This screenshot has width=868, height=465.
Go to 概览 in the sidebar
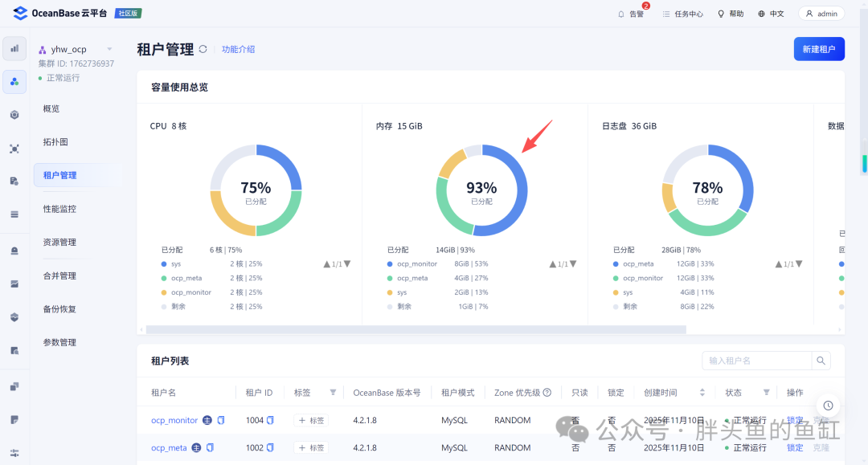(x=51, y=108)
